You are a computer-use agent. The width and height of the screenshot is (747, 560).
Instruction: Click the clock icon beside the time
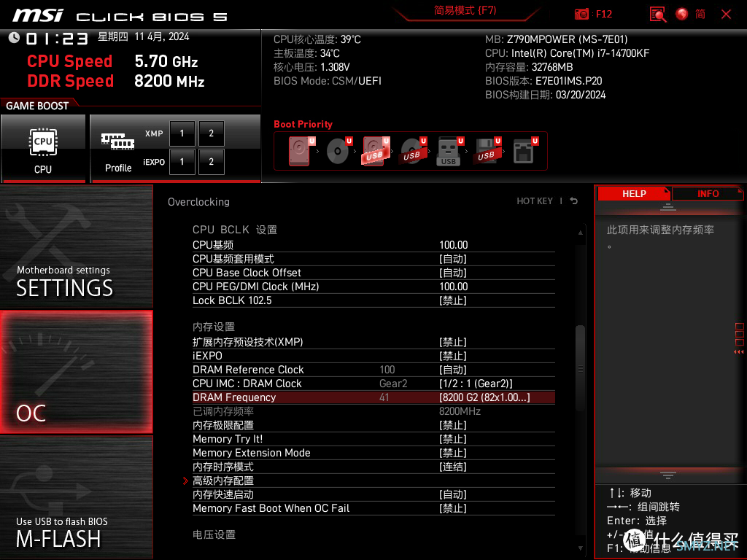pos(14,38)
